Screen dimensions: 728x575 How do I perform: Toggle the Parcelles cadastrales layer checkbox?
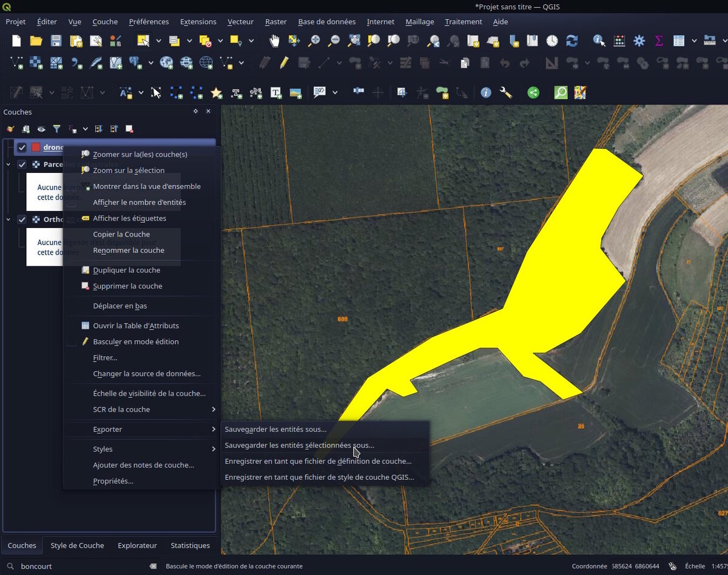pos(22,164)
